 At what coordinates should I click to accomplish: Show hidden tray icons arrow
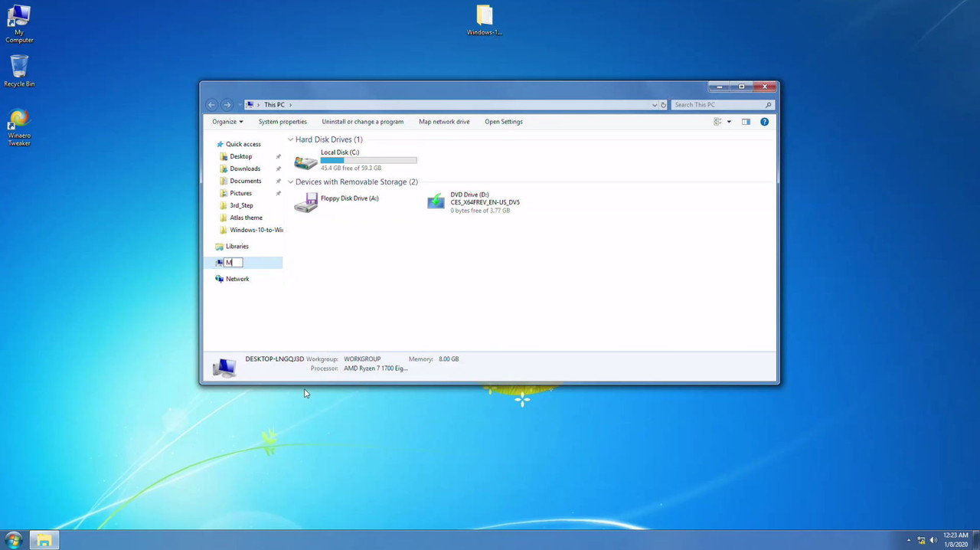click(x=909, y=540)
